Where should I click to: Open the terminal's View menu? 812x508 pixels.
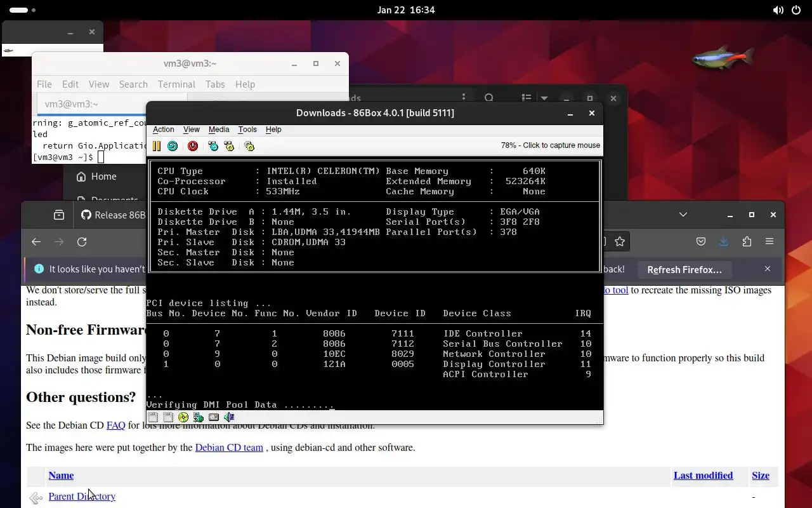(x=99, y=84)
